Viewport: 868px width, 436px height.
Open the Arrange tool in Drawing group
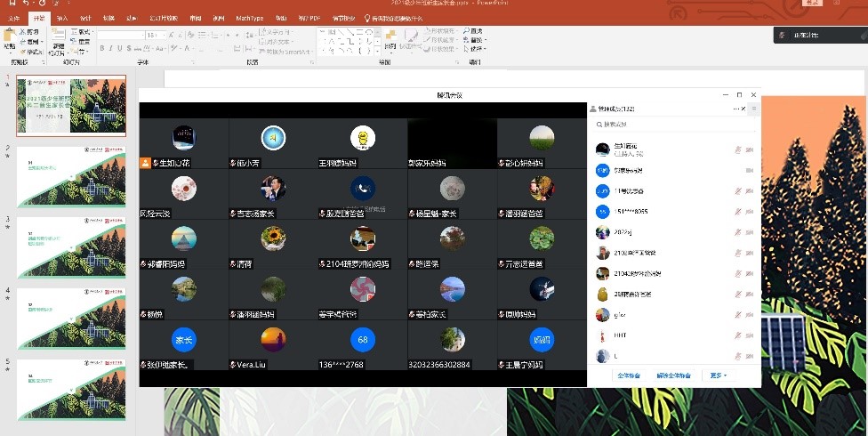point(390,40)
